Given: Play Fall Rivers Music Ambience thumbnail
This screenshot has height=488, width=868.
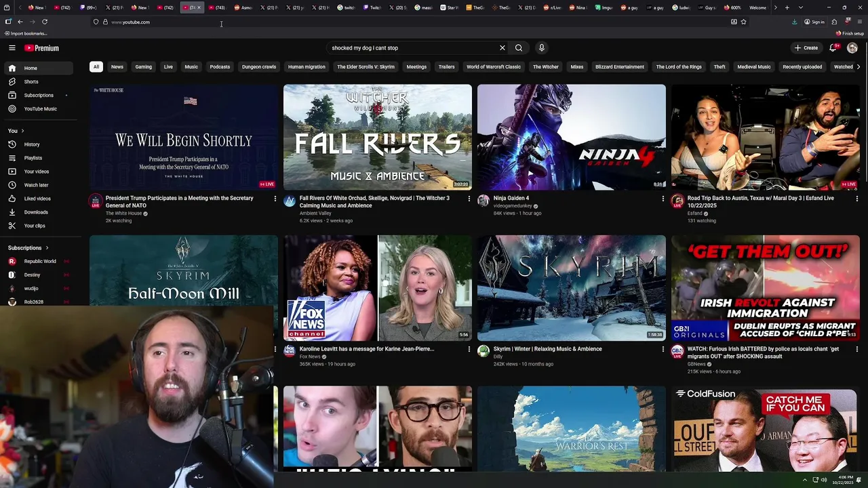Looking at the screenshot, I should 378,137.
